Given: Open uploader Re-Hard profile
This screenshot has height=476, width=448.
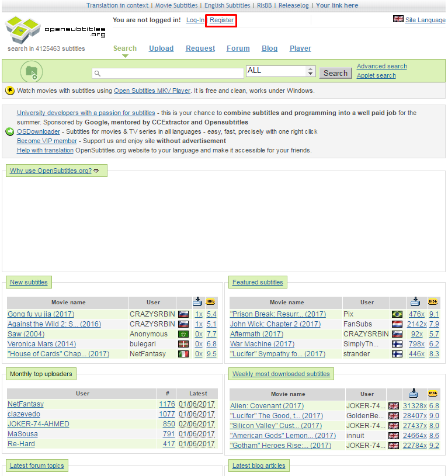Looking at the screenshot, I should click(x=21, y=444).
